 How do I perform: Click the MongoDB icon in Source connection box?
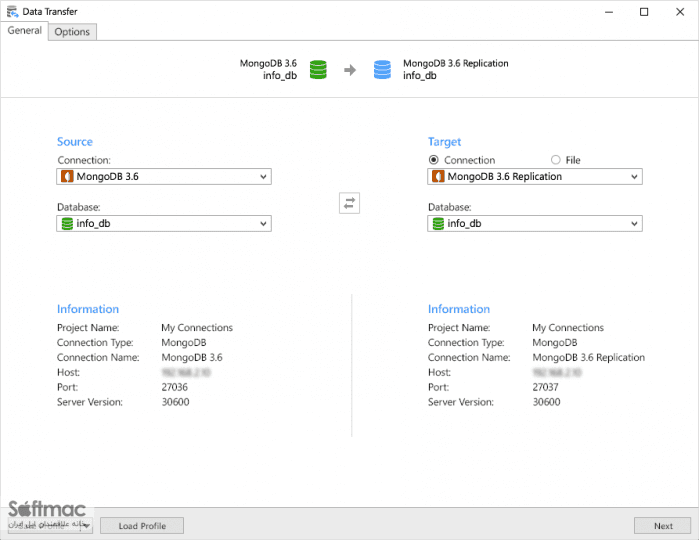67,177
